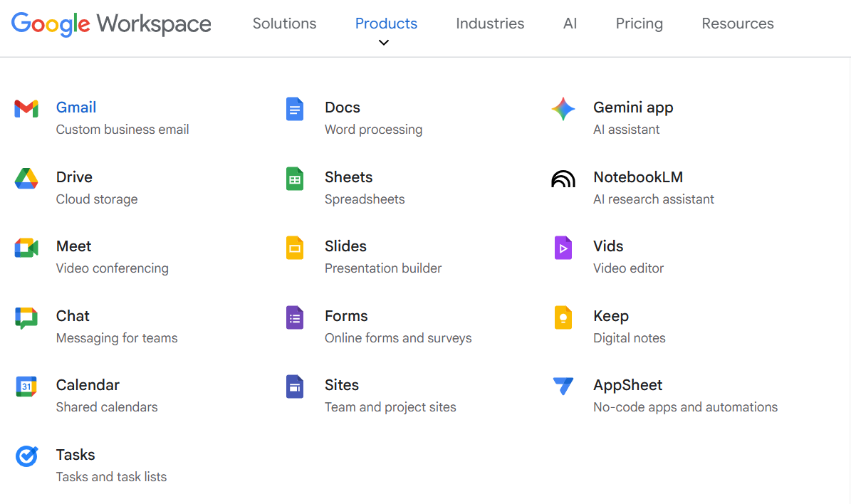Open the Pricing page

639,24
